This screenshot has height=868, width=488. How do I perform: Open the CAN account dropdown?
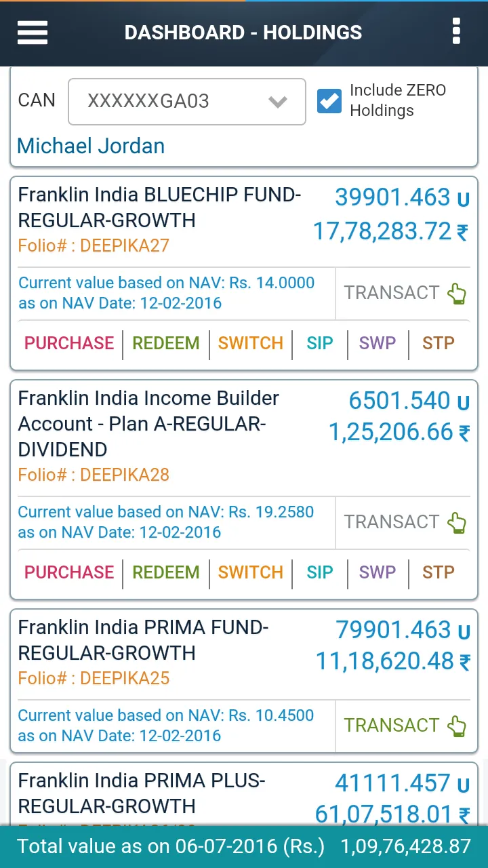pos(186,102)
